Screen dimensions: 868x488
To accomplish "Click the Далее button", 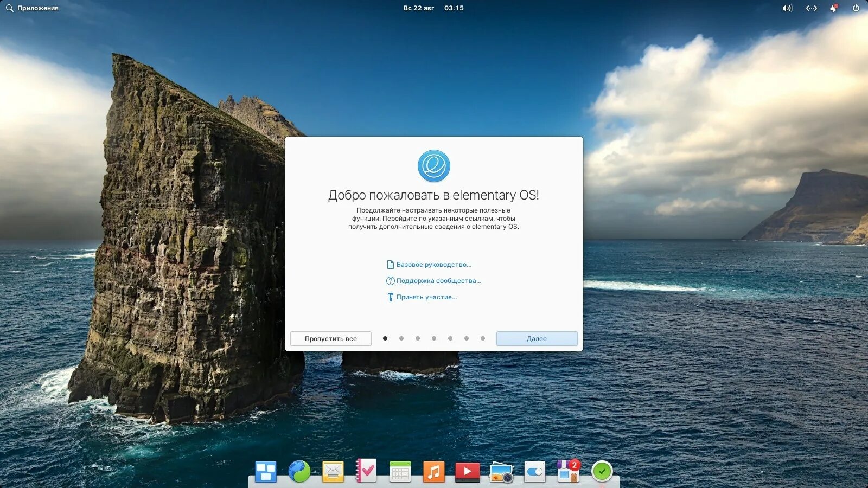I will pos(537,338).
